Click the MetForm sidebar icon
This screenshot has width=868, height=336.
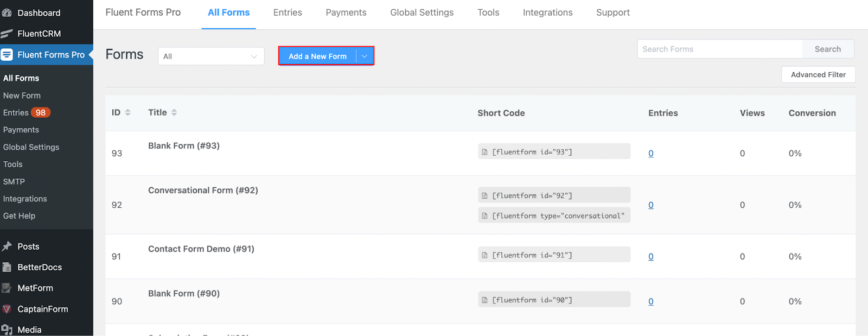(x=7, y=288)
